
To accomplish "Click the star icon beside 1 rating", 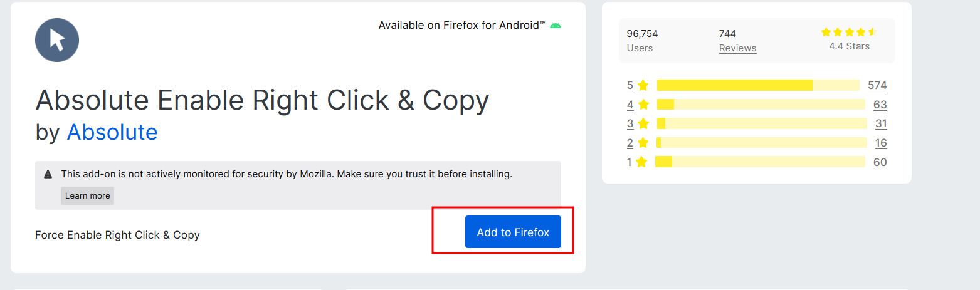I will point(641,162).
